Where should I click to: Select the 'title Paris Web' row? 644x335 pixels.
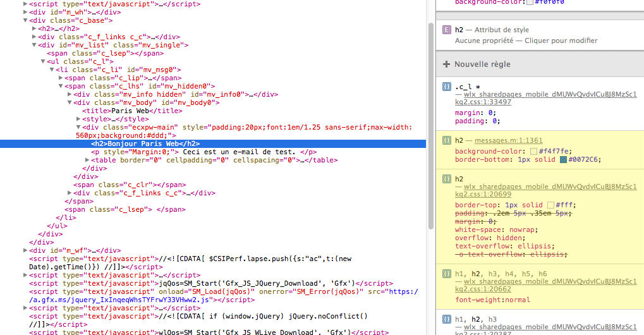132,111
